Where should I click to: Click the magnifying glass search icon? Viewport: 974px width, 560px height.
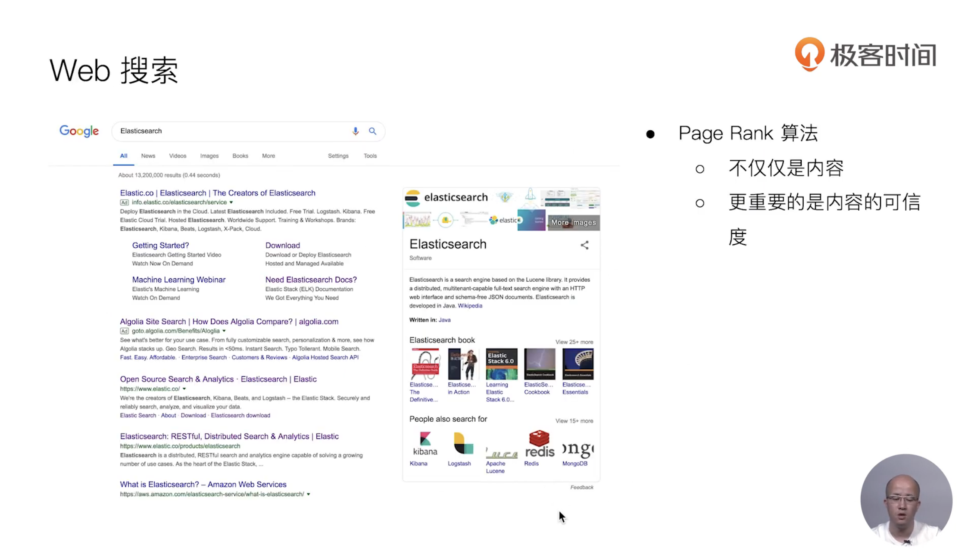point(372,131)
